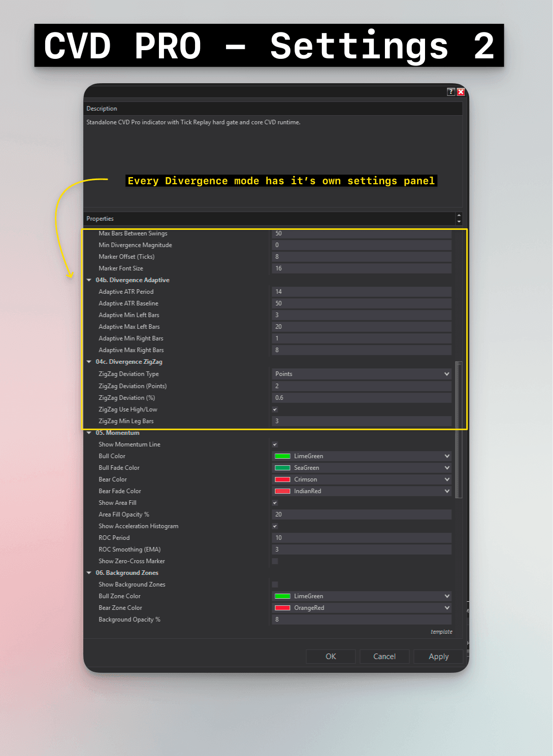Open the template link
The width and height of the screenshot is (553, 756).
(x=441, y=632)
